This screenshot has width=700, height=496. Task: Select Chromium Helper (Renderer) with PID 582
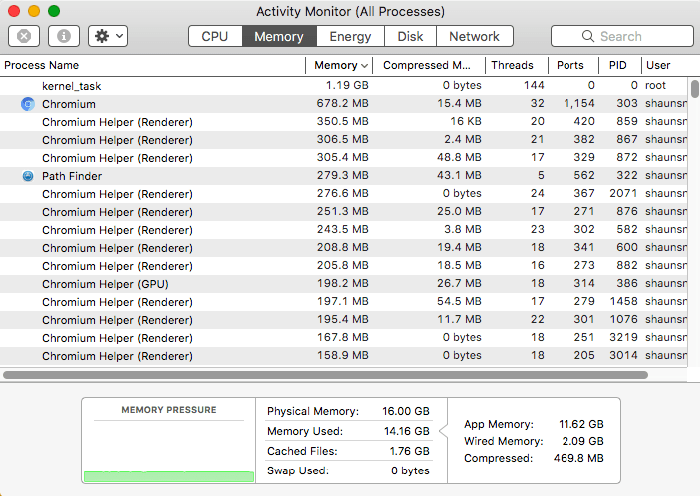click(344, 230)
